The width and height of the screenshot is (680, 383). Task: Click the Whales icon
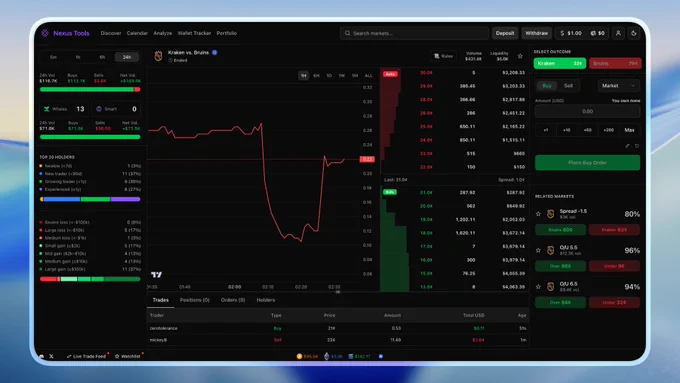point(46,109)
